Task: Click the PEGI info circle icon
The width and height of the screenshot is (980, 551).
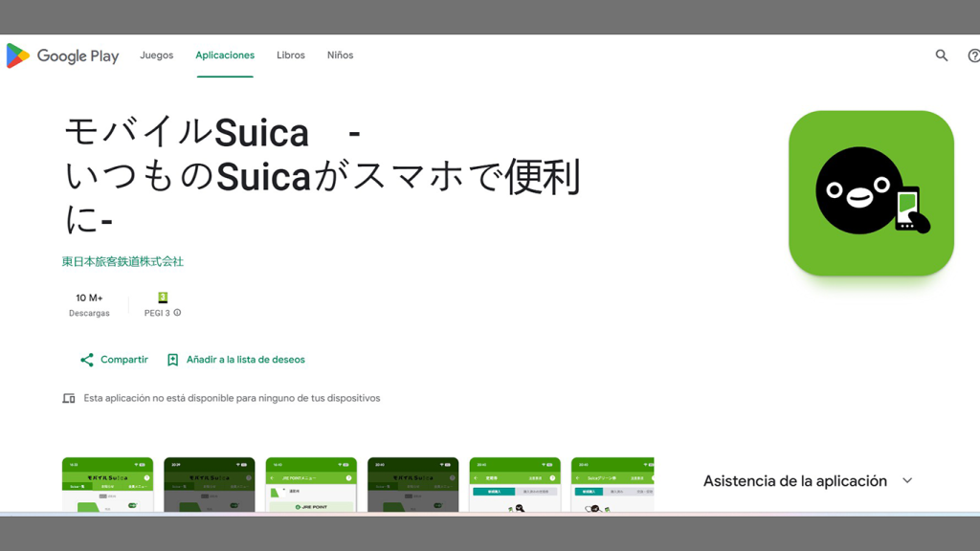Action: pos(177,313)
